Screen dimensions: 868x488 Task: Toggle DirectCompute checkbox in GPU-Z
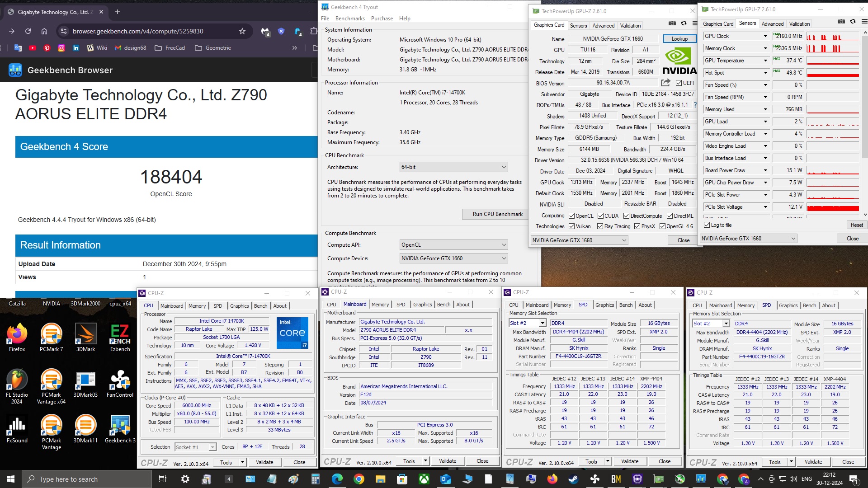[x=626, y=216]
